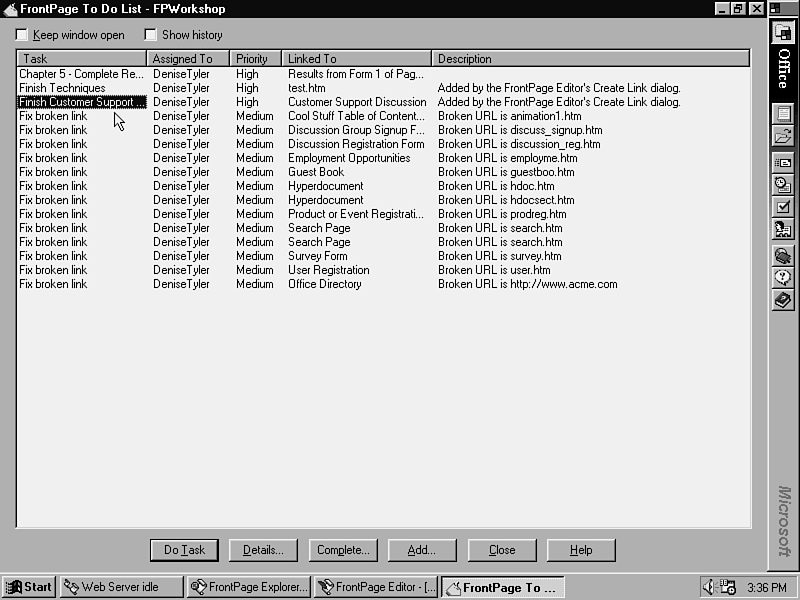The height and width of the screenshot is (600, 800).
Task: Click the book icon in Office bar
Action: pos(783,300)
